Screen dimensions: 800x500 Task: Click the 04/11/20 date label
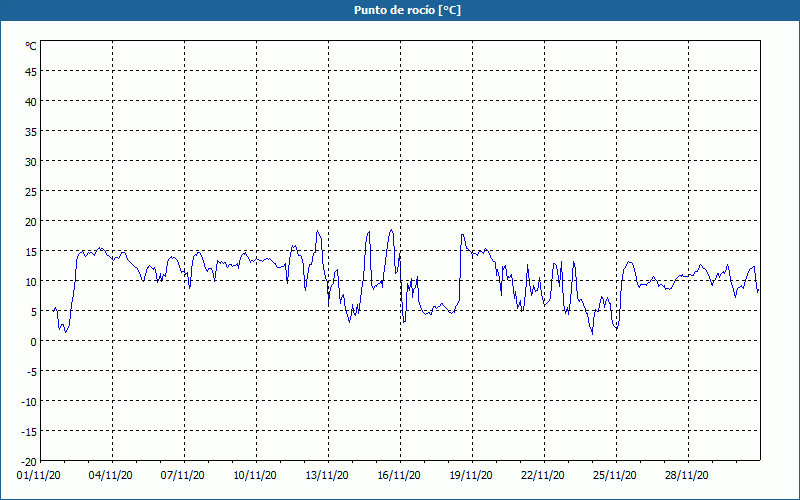111,476
